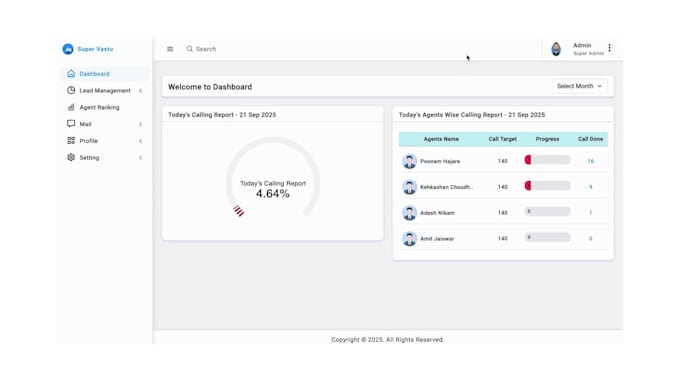Open Dashboard in the sidebar
The width and height of the screenshot is (680, 383).
(104, 74)
